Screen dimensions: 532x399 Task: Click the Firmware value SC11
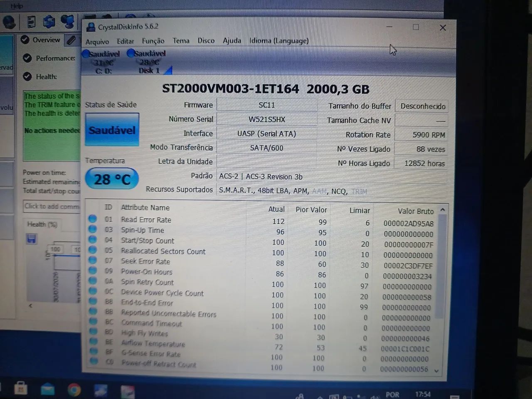click(267, 105)
